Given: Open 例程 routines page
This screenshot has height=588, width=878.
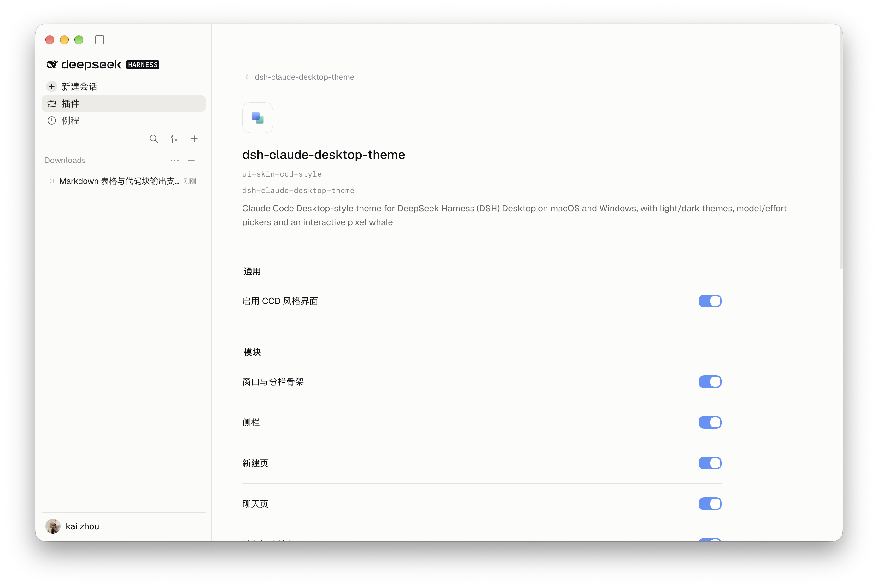Looking at the screenshot, I should pyautogui.click(x=123, y=121).
